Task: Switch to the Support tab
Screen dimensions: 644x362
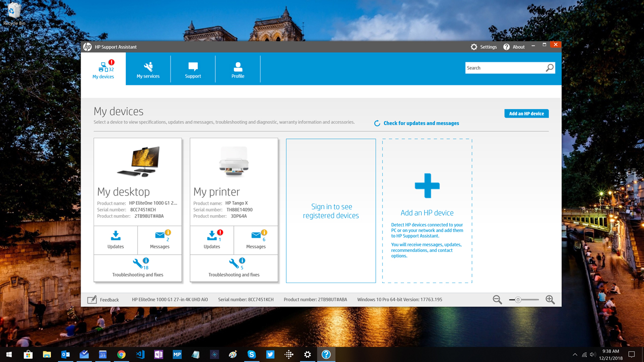Action: coord(193,69)
